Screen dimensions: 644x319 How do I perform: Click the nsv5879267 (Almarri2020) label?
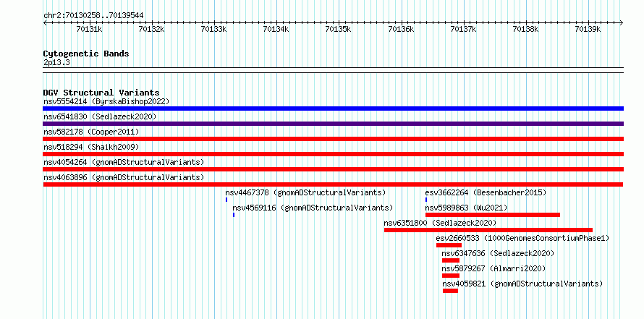(x=493, y=268)
